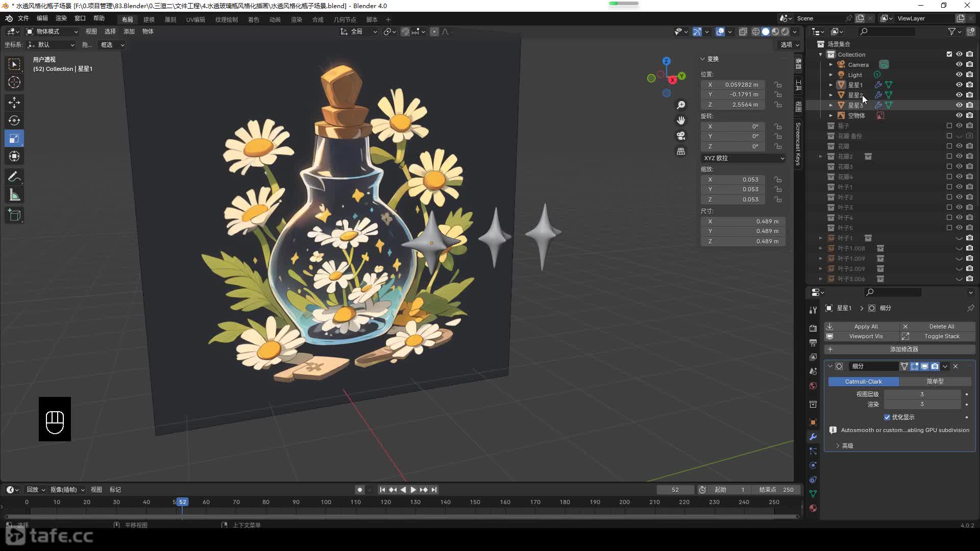980x551 pixels.
Task: Open the 全局 transform orientation dropdown
Action: point(359,32)
